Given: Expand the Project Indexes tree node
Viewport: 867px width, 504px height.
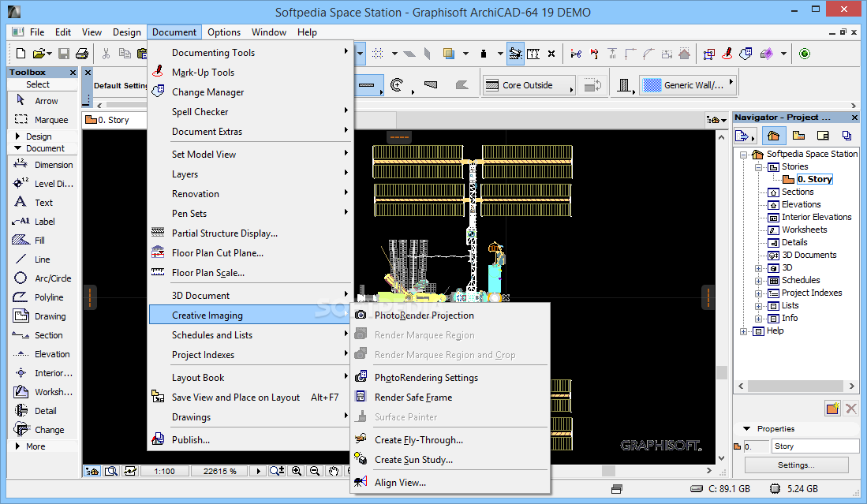Looking at the screenshot, I should click(x=759, y=293).
